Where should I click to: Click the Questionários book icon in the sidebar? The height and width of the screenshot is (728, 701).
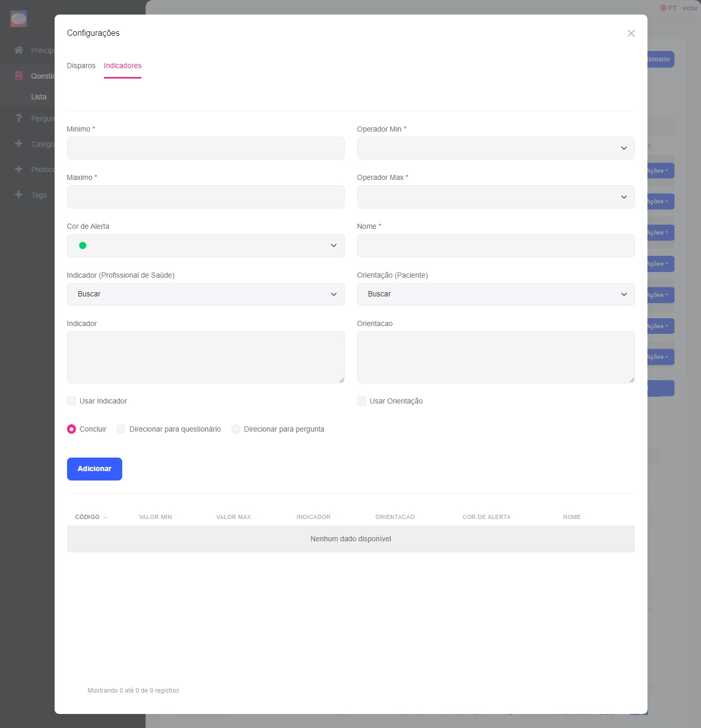coord(19,75)
